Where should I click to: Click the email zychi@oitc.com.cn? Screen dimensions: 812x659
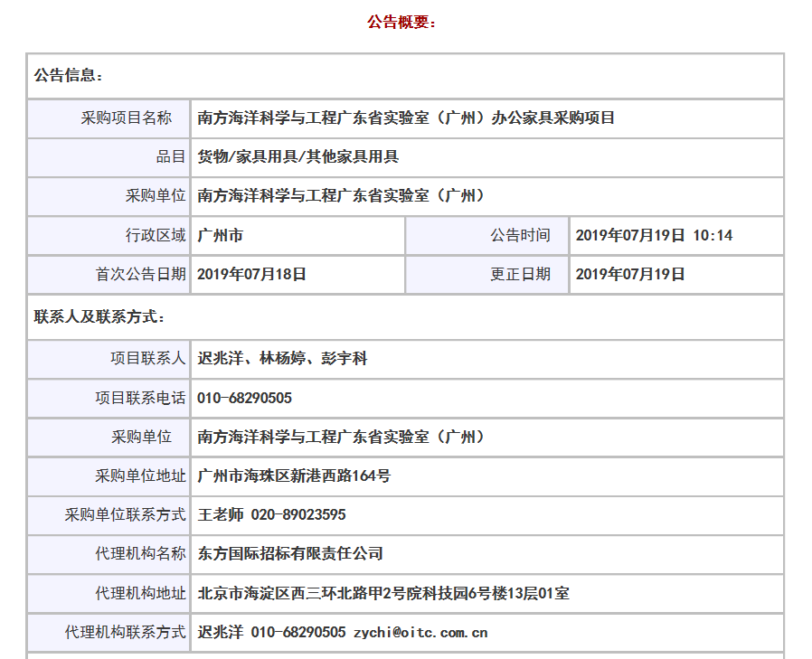[x=420, y=633]
